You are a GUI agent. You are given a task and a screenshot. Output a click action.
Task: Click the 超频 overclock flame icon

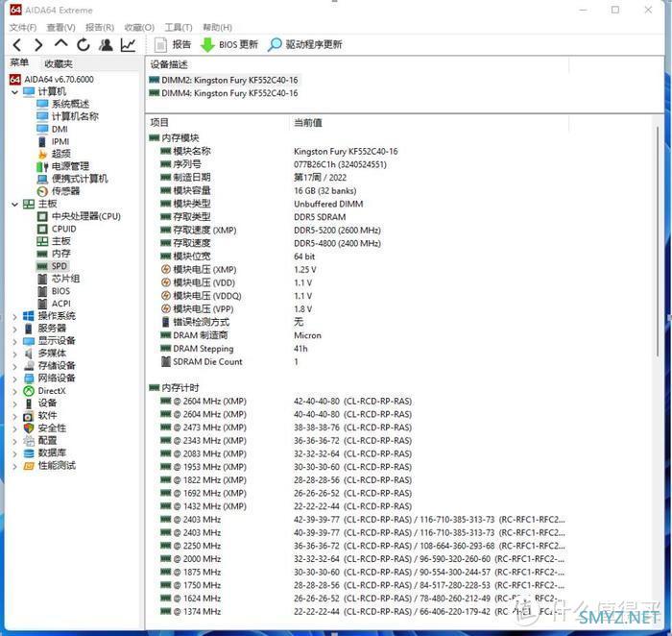point(42,154)
